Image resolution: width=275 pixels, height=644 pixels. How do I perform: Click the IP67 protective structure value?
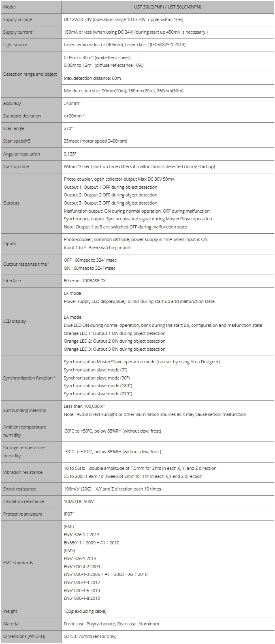tap(70, 514)
